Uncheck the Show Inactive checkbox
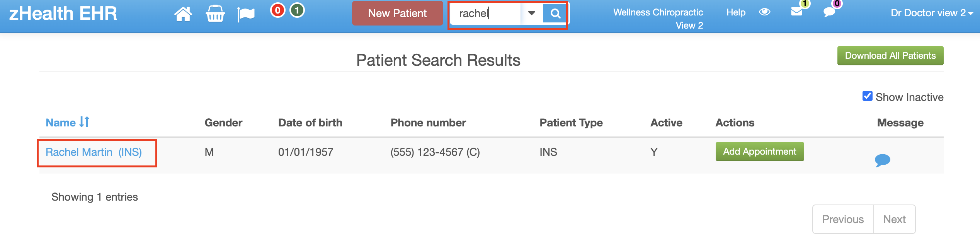Screen dimensions: 980x242 pyautogui.click(x=867, y=96)
